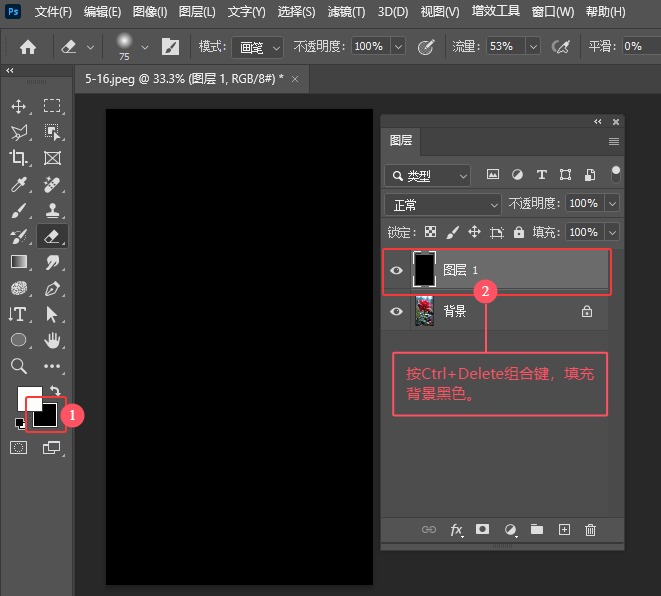Select the History Brush tool

[19, 236]
